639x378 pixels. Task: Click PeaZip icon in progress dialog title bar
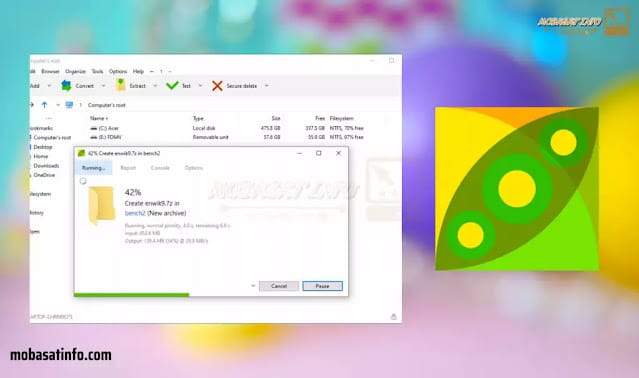coord(81,153)
